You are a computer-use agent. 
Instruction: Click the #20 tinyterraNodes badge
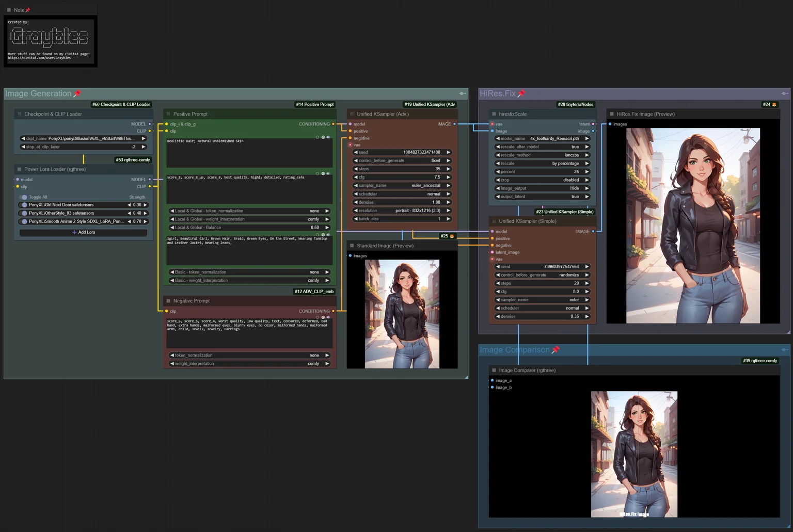pos(576,105)
